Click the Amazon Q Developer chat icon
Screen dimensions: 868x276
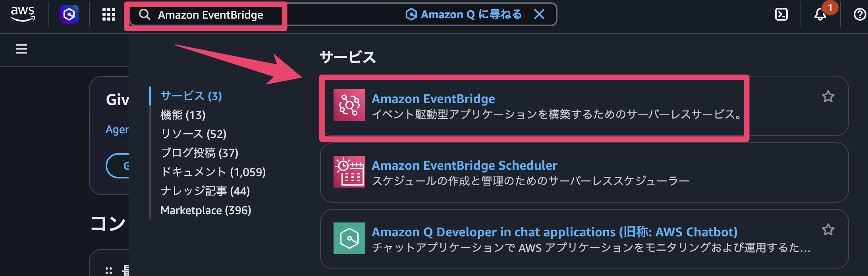(x=349, y=238)
